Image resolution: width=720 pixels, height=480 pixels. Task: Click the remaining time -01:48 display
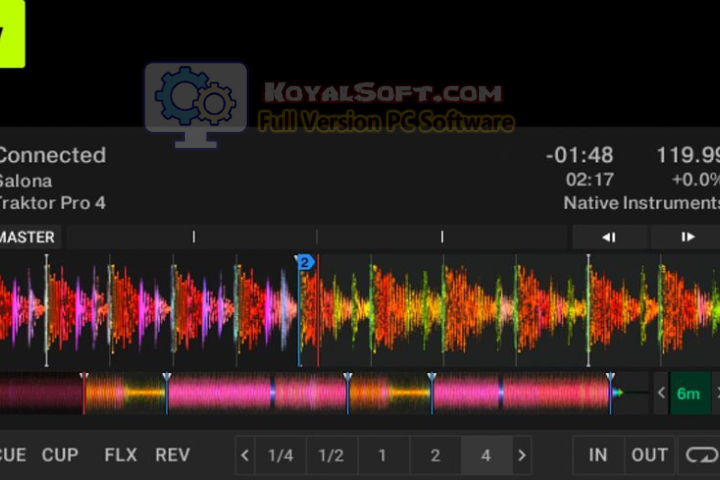click(x=579, y=155)
